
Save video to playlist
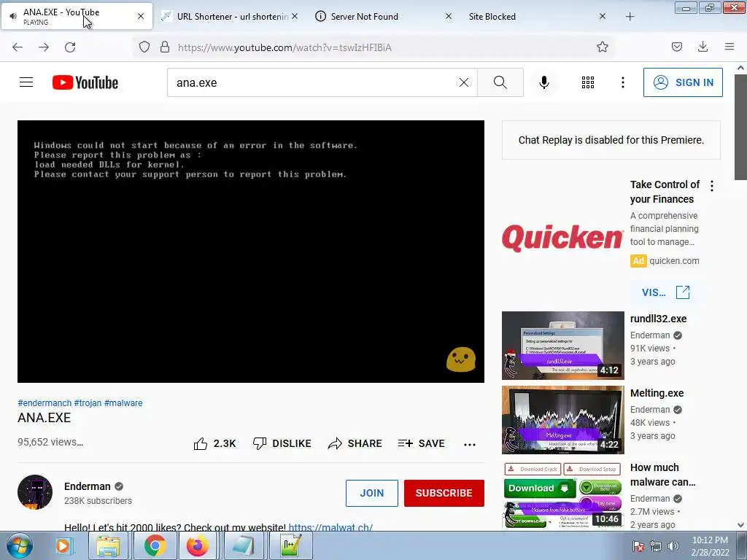pos(421,443)
